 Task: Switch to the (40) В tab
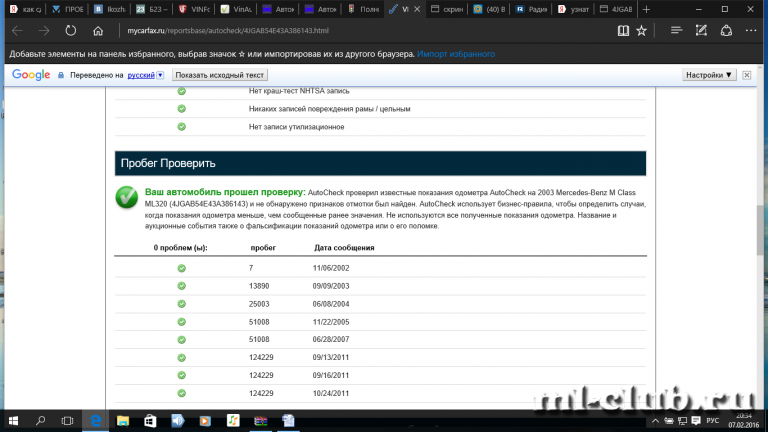tap(489, 9)
